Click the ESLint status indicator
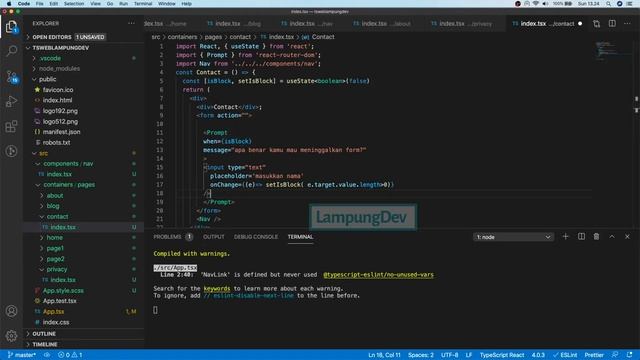This screenshot has height=360, width=640. 565,355
